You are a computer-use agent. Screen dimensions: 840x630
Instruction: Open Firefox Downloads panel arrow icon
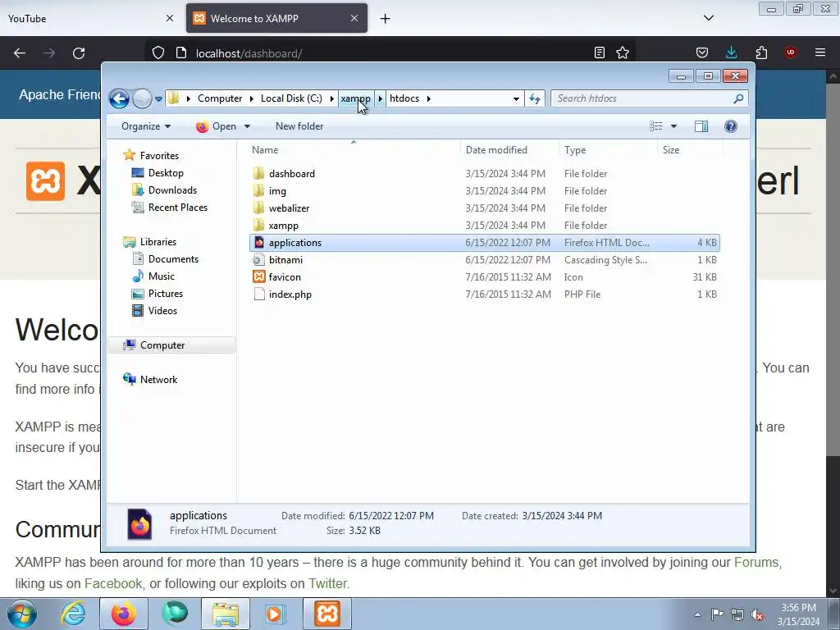pyautogui.click(x=731, y=52)
